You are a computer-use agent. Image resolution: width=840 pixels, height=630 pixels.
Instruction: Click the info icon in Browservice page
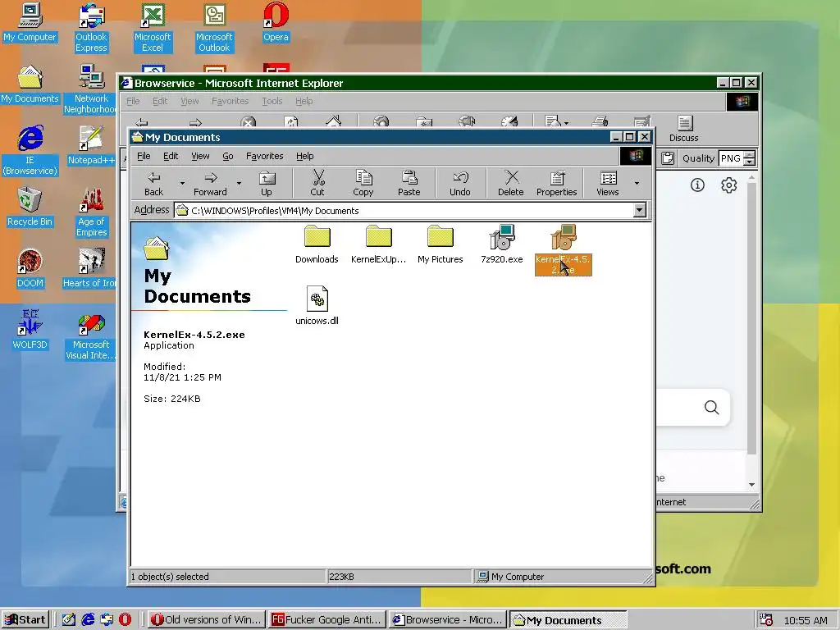(x=697, y=185)
